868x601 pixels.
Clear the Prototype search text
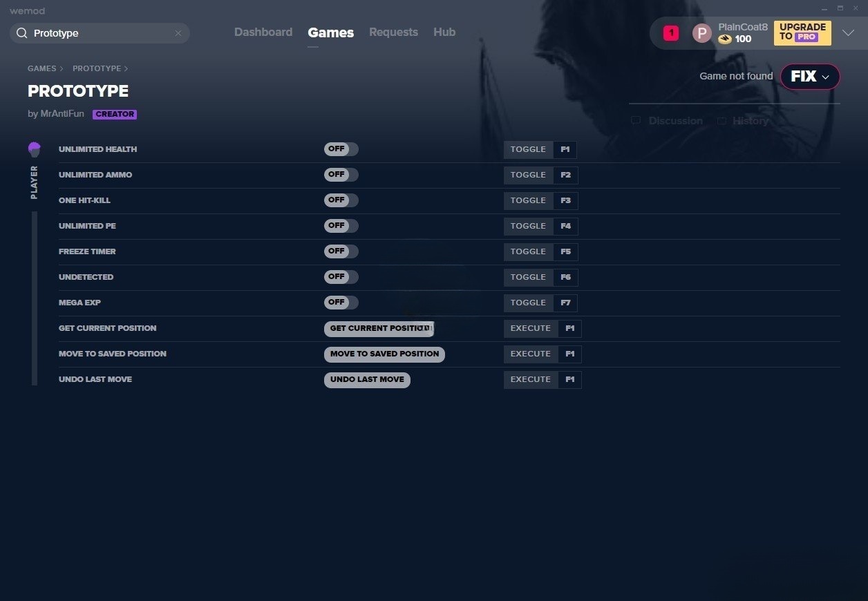coord(178,33)
